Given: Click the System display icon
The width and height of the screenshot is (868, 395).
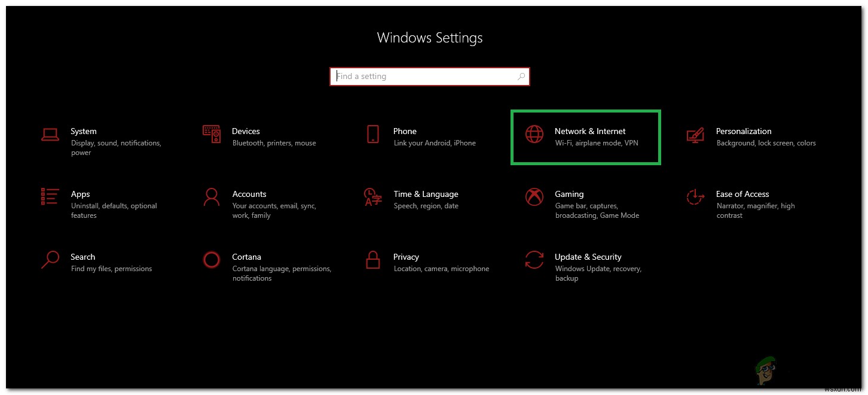Looking at the screenshot, I should point(50,134).
